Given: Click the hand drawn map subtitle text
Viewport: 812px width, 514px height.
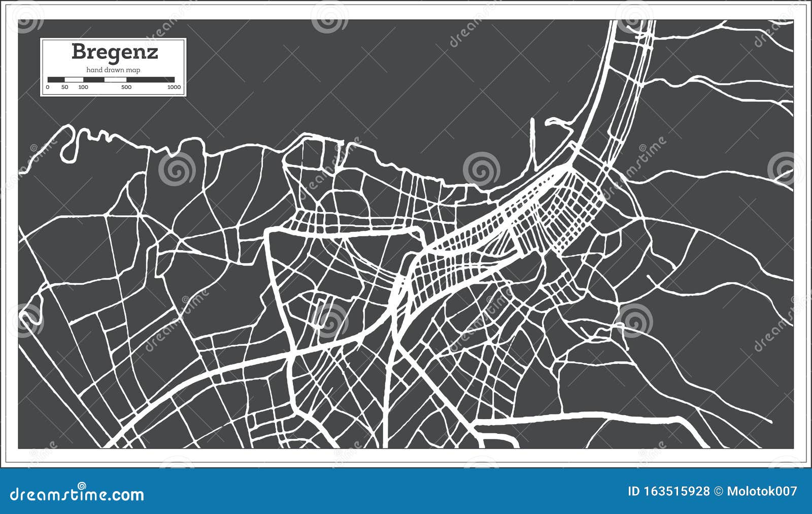Looking at the screenshot, I should (113, 70).
